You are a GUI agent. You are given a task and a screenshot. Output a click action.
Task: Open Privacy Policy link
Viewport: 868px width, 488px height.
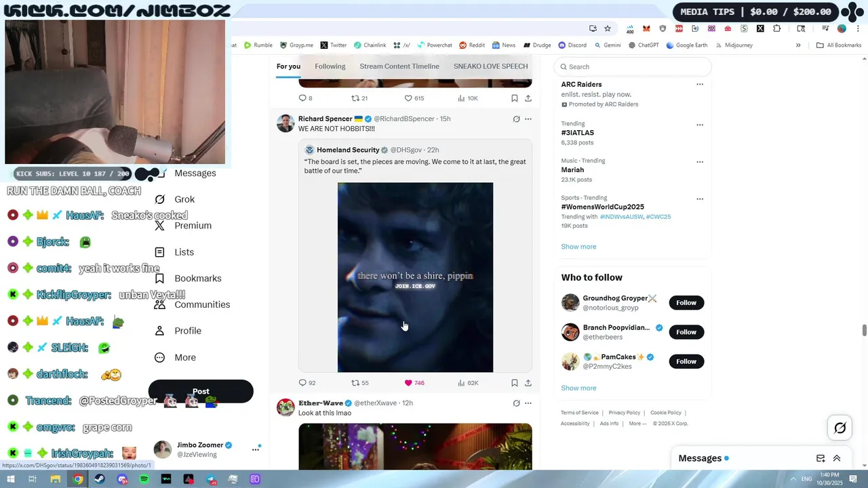click(x=625, y=413)
